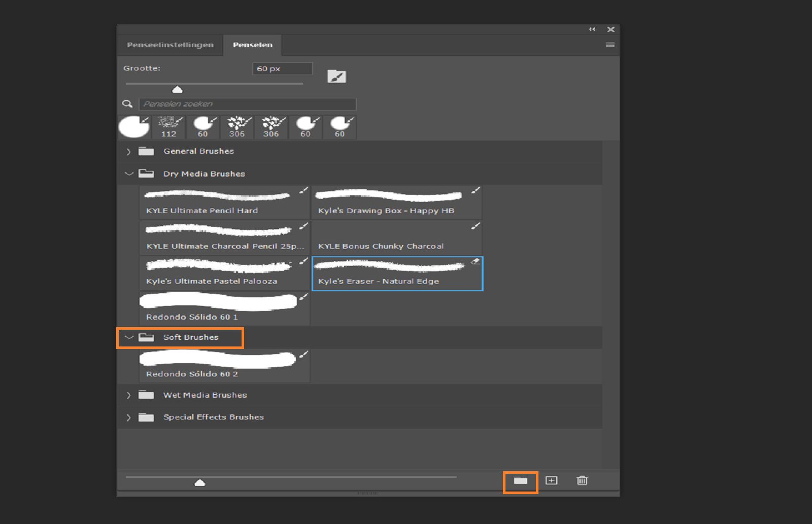The height and width of the screenshot is (524, 812).
Task: Select the KYLE Bonus Chunky Charcoal brush
Action: (x=397, y=237)
